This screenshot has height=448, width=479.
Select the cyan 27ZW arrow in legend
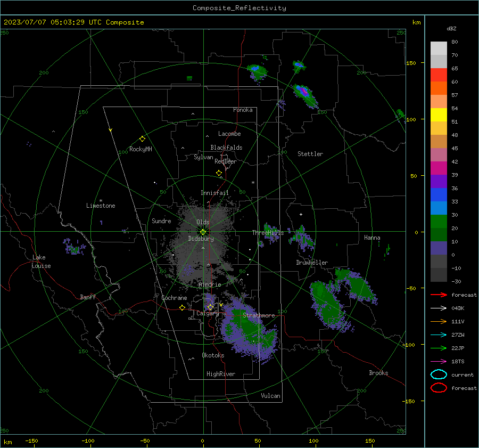[439, 335]
